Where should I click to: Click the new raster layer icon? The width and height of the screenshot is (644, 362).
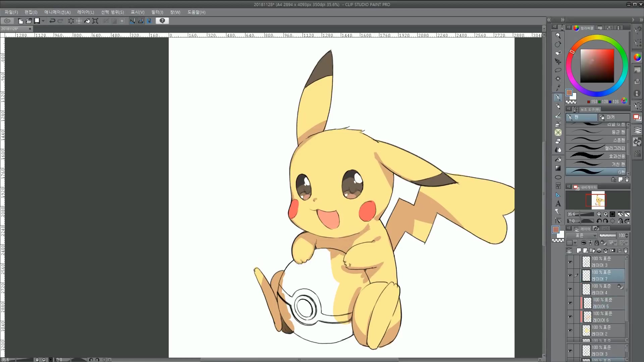click(x=579, y=251)
